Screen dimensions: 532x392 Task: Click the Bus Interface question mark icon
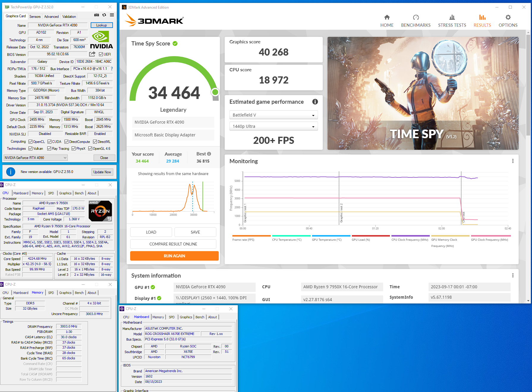coord(112,69)
